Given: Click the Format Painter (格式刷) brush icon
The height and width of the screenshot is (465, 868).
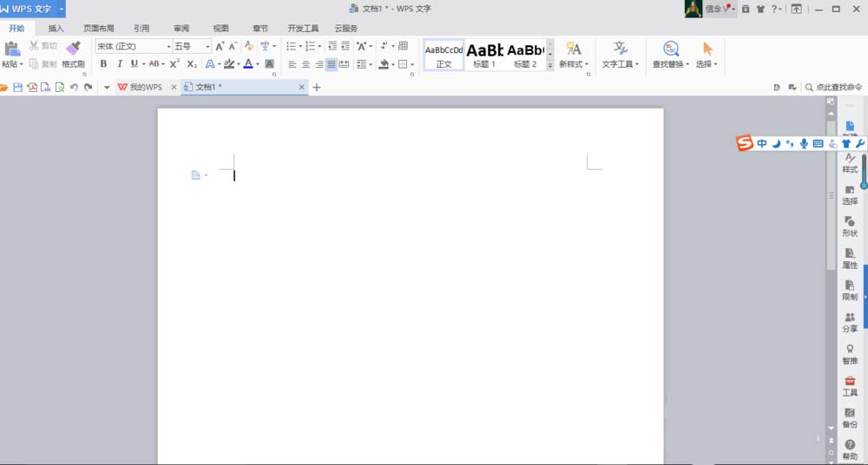Looking at the screenshot, I should (73, 49).
